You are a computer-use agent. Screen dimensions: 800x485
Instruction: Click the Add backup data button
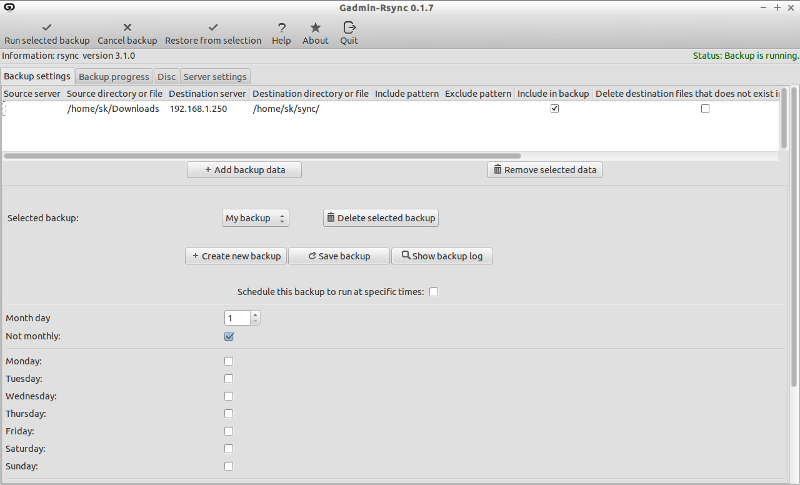point(245,170)
